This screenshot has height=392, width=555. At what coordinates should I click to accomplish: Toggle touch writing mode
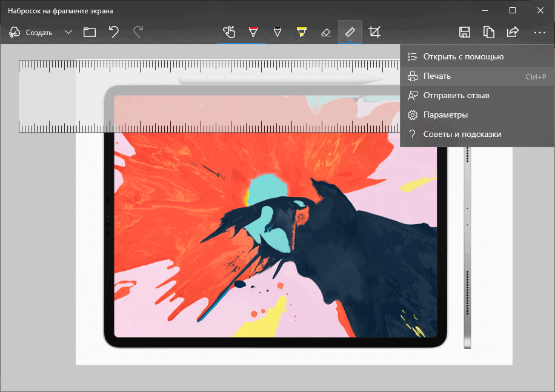(229, 33)
